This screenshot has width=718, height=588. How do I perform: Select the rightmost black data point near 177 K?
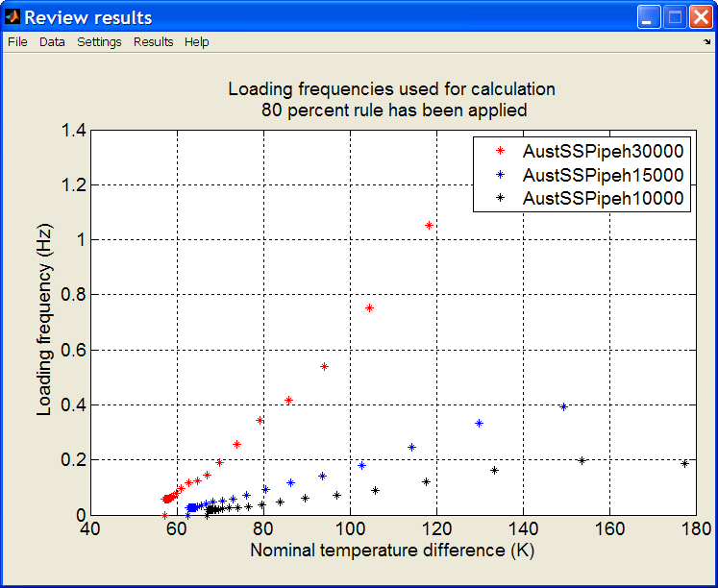pyautogui.click(x=684, y=463)
